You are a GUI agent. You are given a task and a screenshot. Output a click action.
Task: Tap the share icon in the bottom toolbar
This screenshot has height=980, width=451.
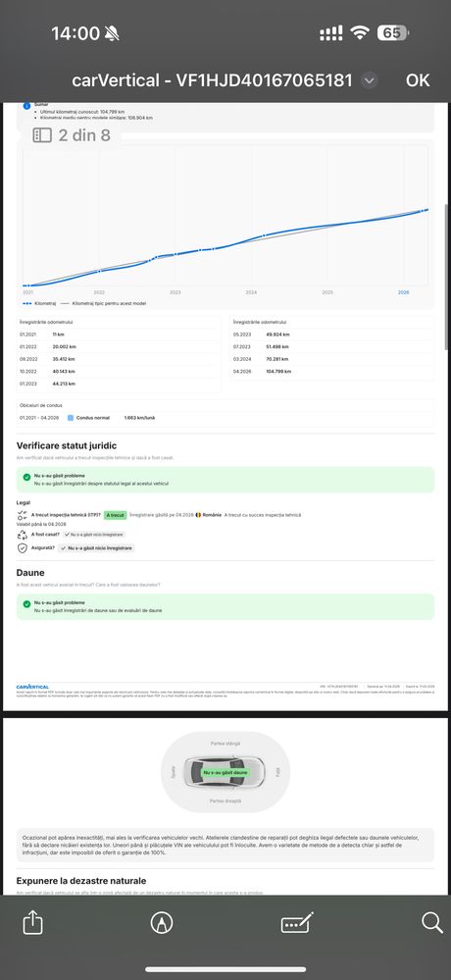(x=32, y=922)
